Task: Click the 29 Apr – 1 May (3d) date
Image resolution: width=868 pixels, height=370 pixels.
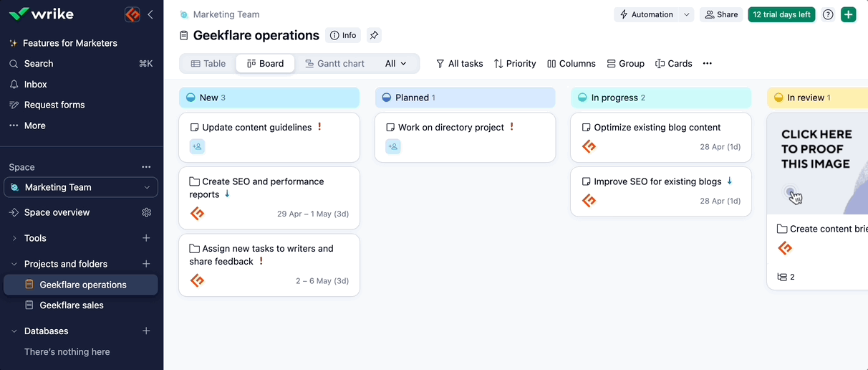Action: point(313,214)
